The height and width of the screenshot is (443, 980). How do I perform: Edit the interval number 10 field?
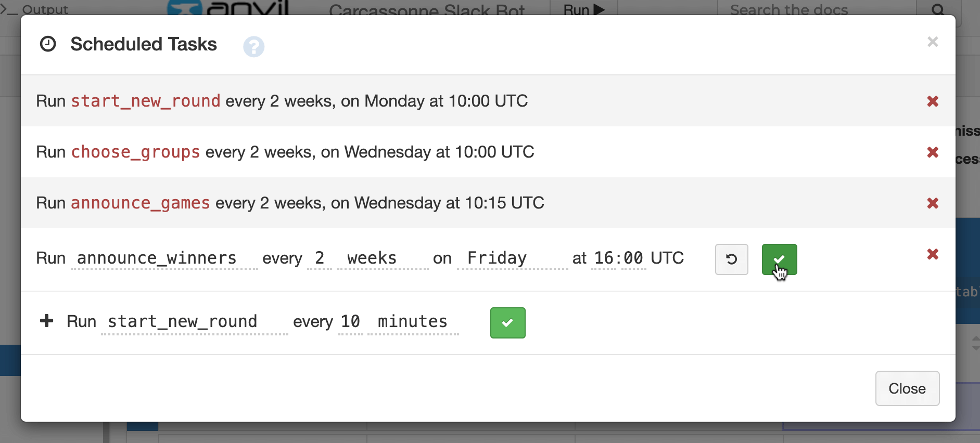[x=350, y=322]
